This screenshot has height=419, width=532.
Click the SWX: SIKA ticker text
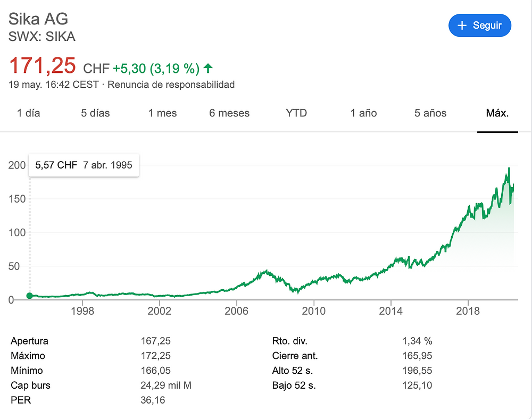click(x=41, y=37)
